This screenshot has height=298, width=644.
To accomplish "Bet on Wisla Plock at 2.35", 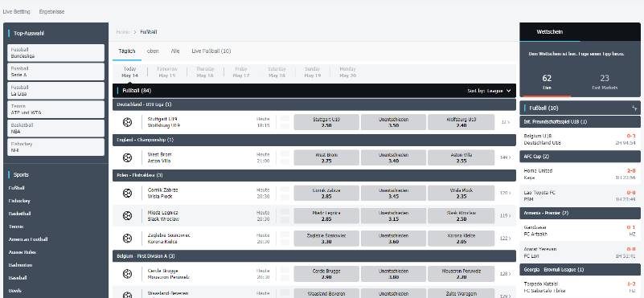I will [461, 194].
